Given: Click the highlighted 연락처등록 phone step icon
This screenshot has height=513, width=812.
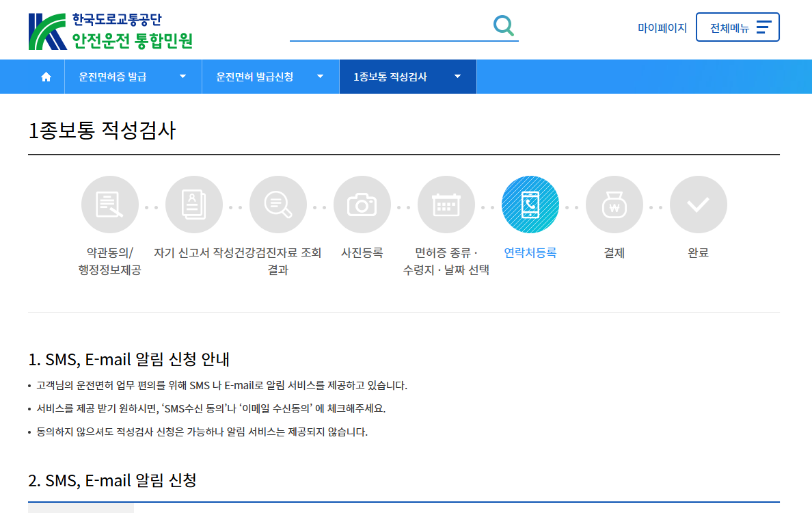Looking at the screenshot, I should (x=530, y=204).
